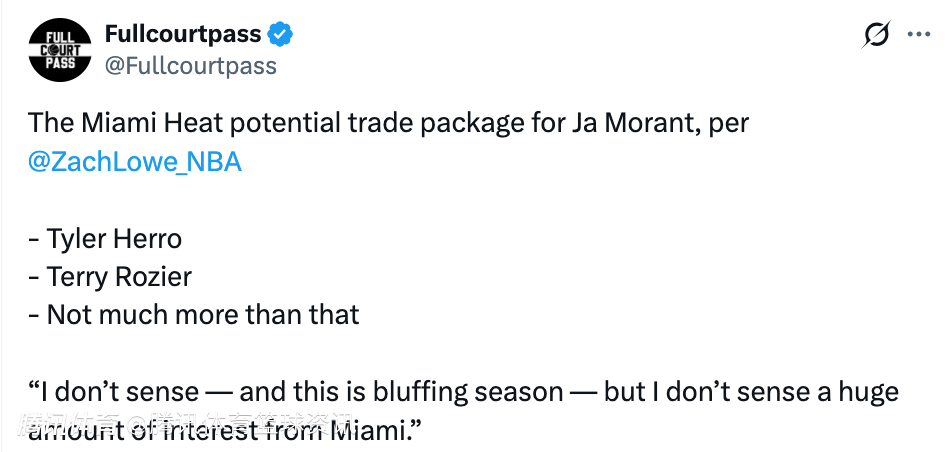952x452 pixels.
Task: Click the Fullcourtpass display name
Action: (183, 34)
